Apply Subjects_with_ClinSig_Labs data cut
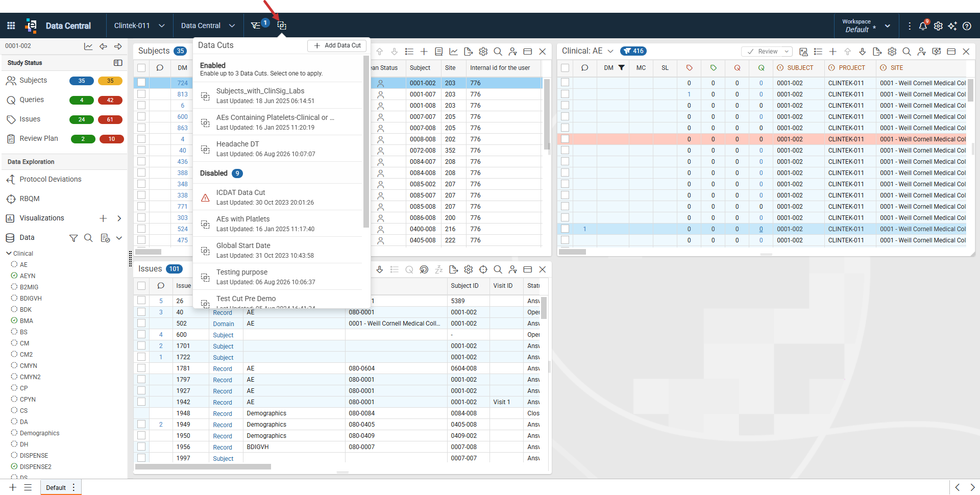The height and width of the screenshot is (495, 980). click(277, 95)
